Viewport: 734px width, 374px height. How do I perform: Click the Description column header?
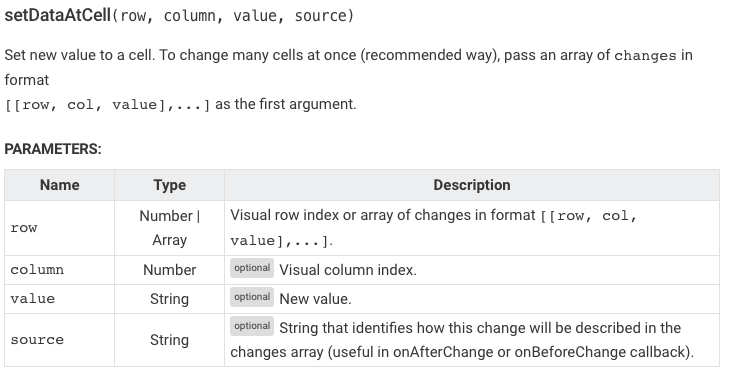472,185
